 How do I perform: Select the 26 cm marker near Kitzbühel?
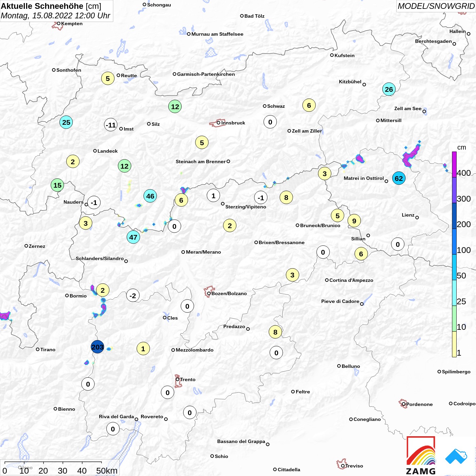point(389,89)
